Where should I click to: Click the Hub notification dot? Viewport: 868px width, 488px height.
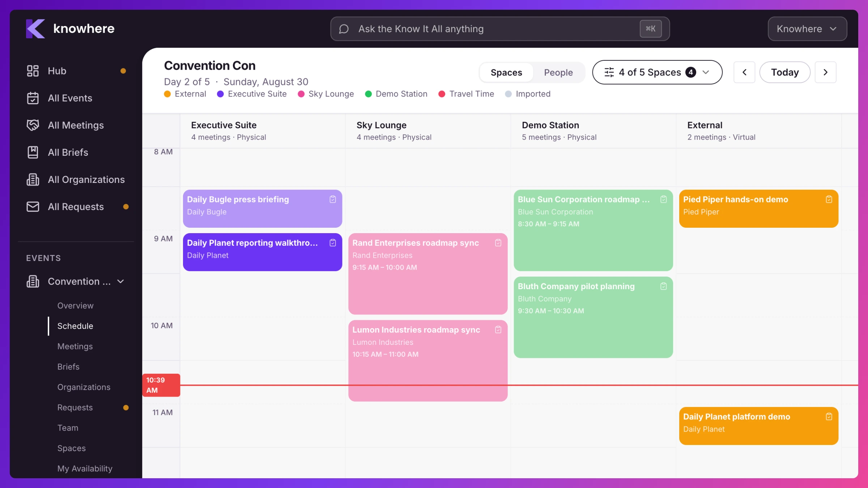pyautogui.click(x=123, y=71)
